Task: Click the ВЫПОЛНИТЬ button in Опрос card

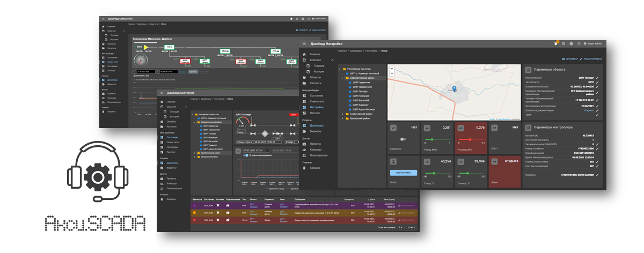Action: [403, 173]
